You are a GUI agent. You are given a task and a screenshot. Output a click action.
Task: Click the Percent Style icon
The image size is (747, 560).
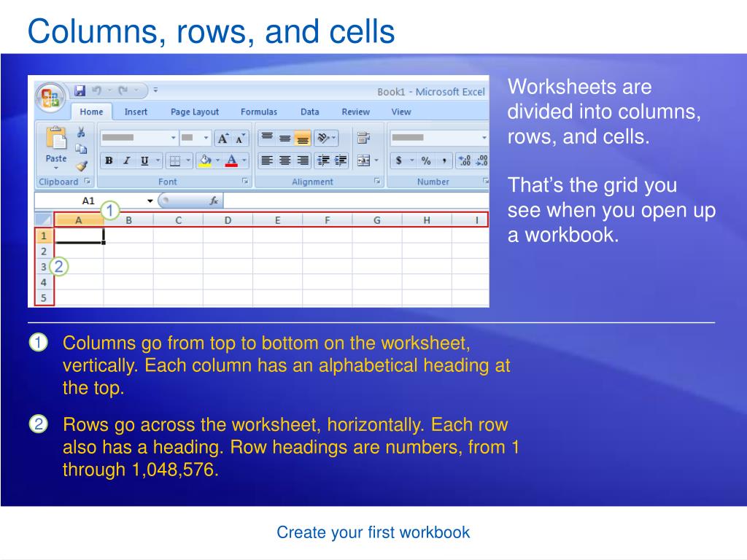425,160
